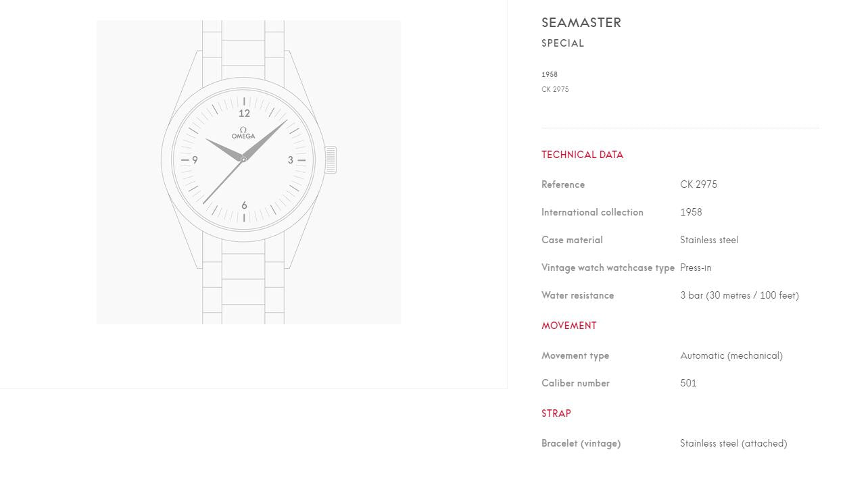Click the TECHNICAL DATA section heading
Image resolution: width=847 pixels, height=504 pixels.
(582, 155)
